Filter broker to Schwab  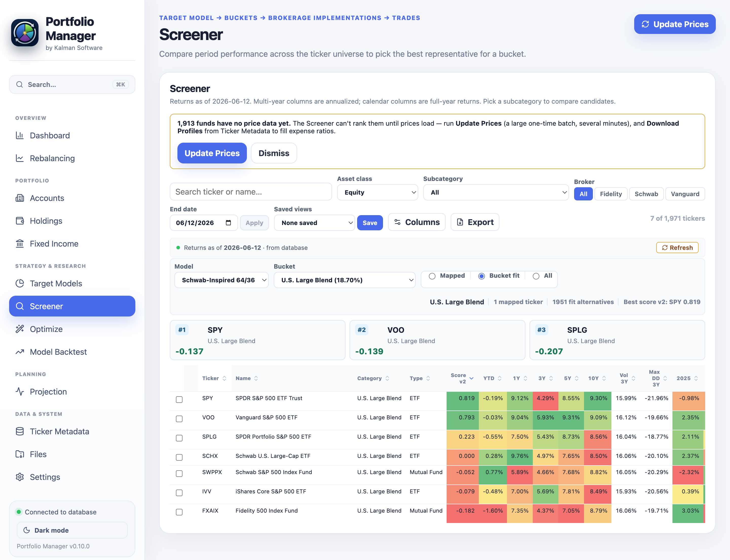(646, 194)
